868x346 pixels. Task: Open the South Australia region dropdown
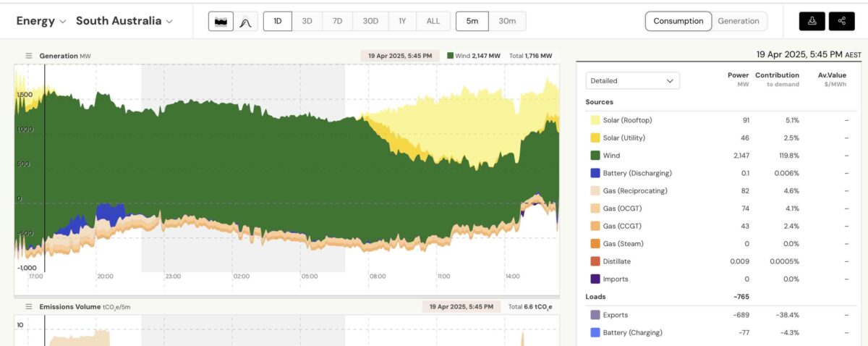pyautogui.click(x=124, y=21)
